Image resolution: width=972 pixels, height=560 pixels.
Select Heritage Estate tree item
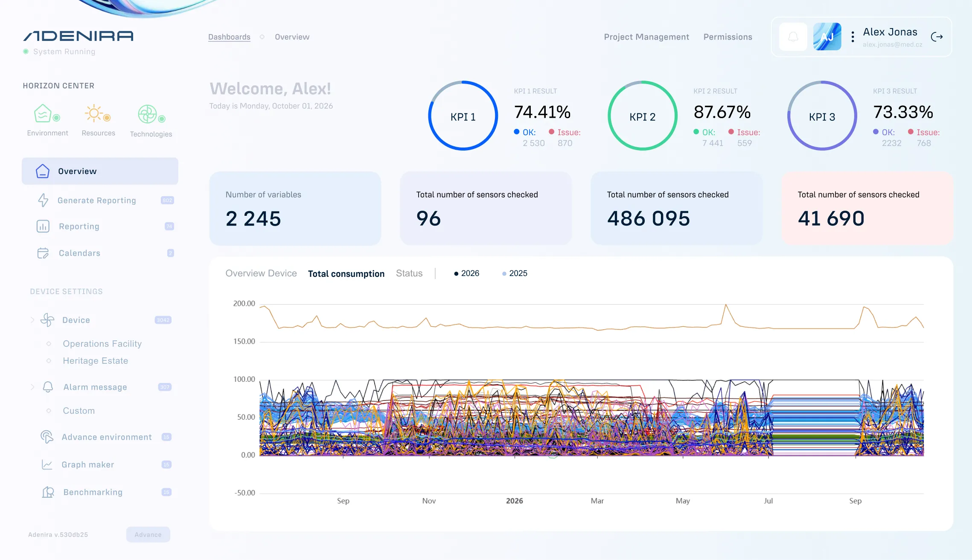95,361
